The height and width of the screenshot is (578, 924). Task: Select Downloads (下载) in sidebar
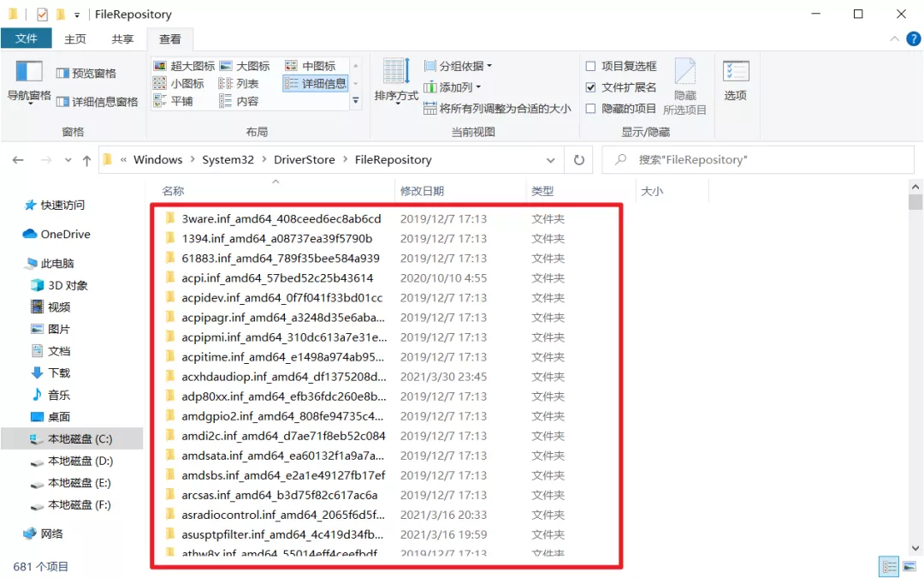tap(50, 372)
